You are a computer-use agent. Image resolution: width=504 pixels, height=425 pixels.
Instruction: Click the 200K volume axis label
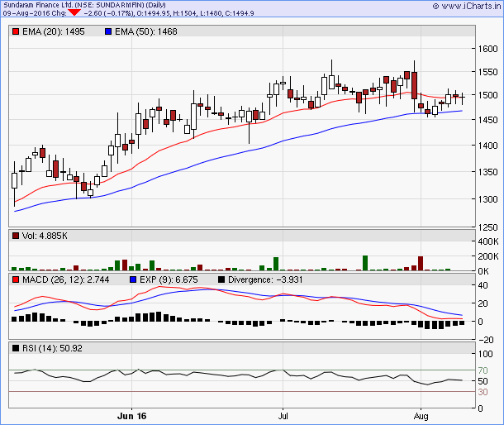(x=488, y=256)
